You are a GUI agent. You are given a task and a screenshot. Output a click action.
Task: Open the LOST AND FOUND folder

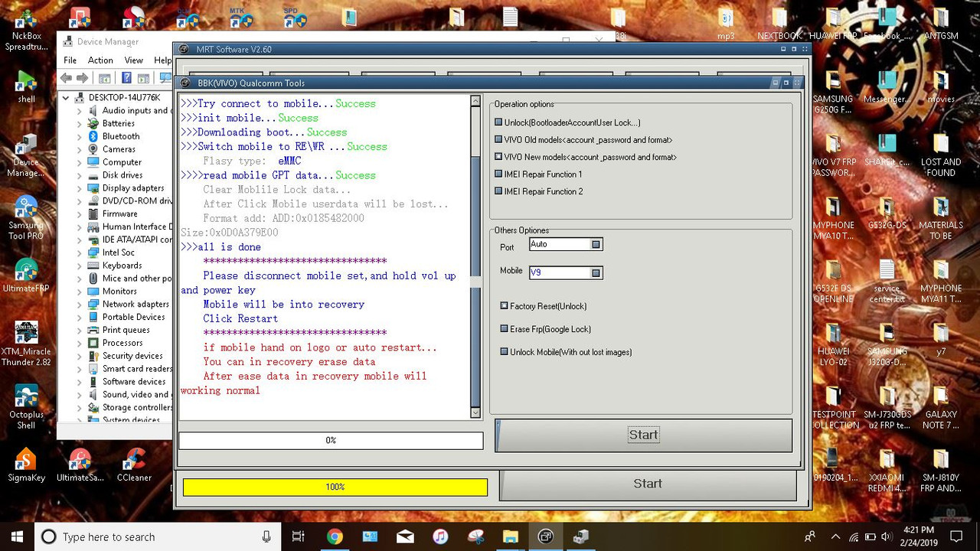point(941,155)
